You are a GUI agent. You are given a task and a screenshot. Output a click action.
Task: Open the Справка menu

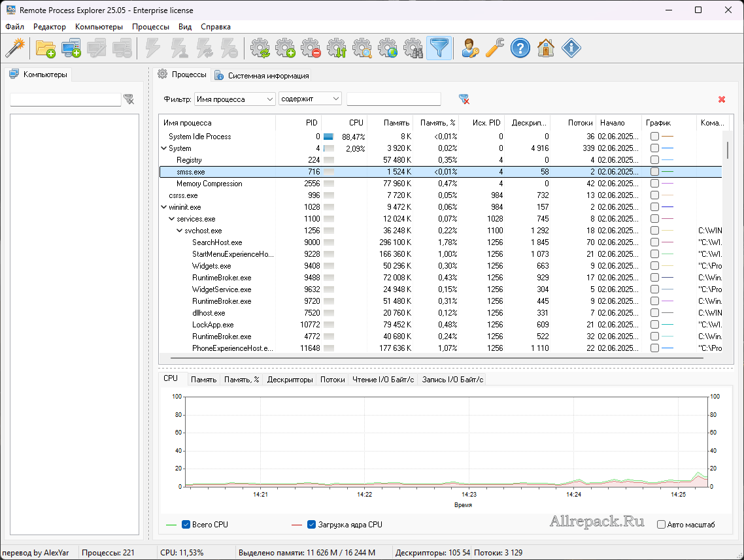coord(215,27)
